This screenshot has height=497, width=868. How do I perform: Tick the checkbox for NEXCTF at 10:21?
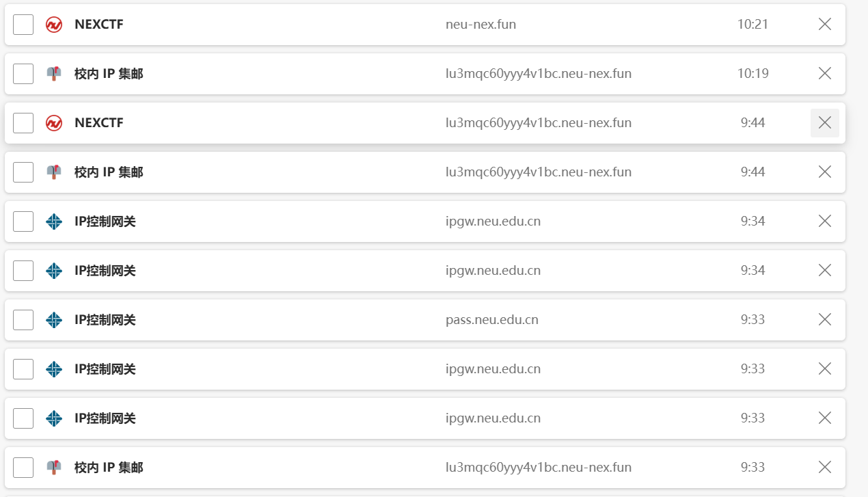pos(23,25)
